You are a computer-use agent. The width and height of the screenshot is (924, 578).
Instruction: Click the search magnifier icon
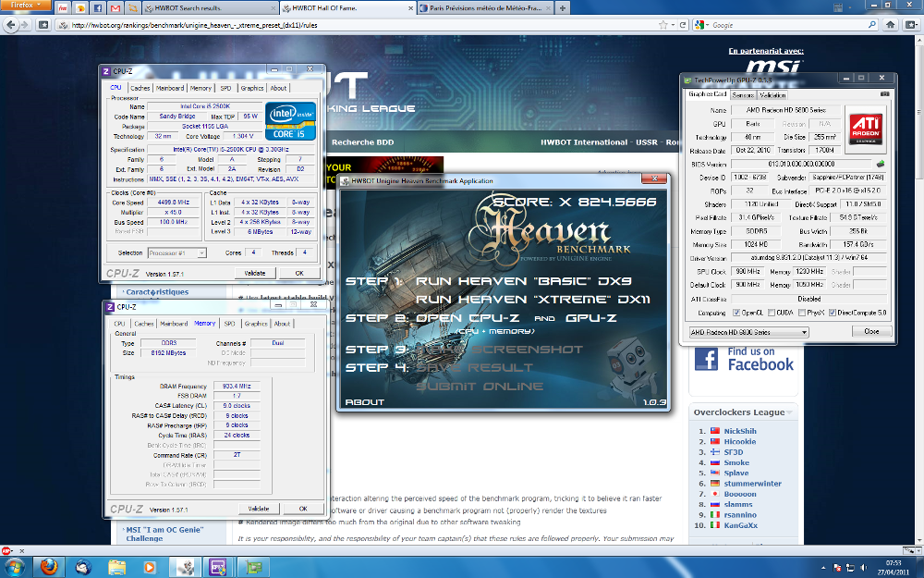pos(872,25)
